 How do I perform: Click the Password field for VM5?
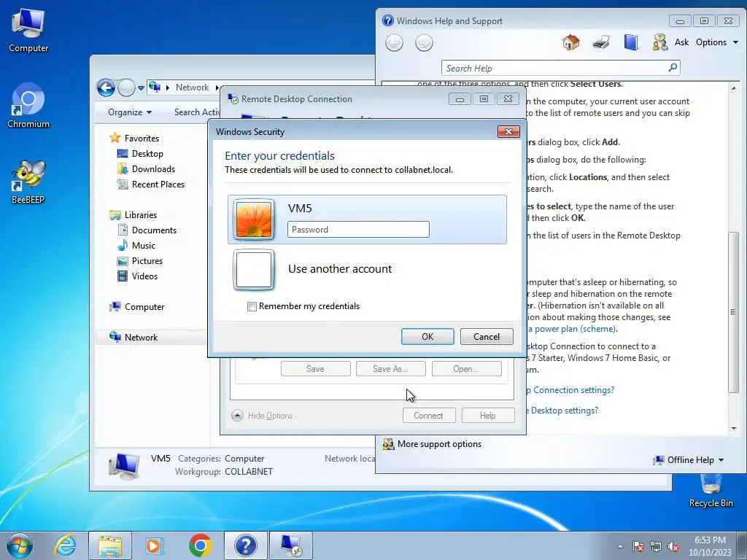point(358,230)
